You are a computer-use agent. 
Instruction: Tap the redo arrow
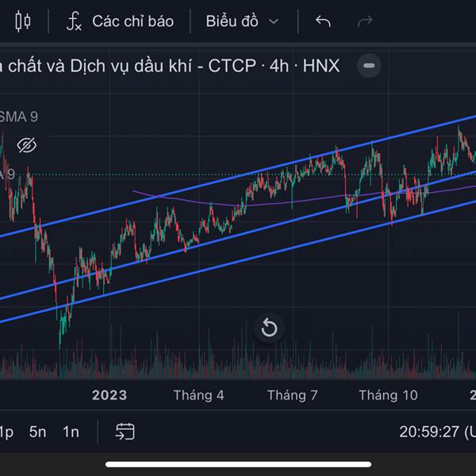(365, 21)
